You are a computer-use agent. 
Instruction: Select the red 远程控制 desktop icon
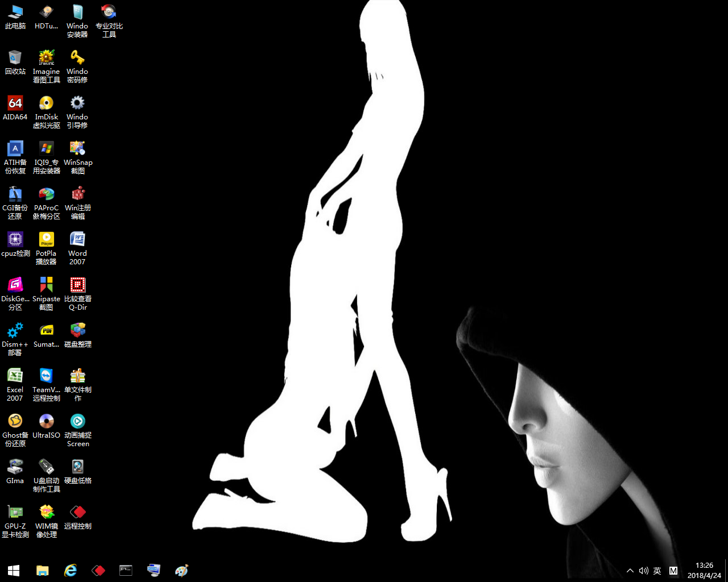(x=77, y=517)
